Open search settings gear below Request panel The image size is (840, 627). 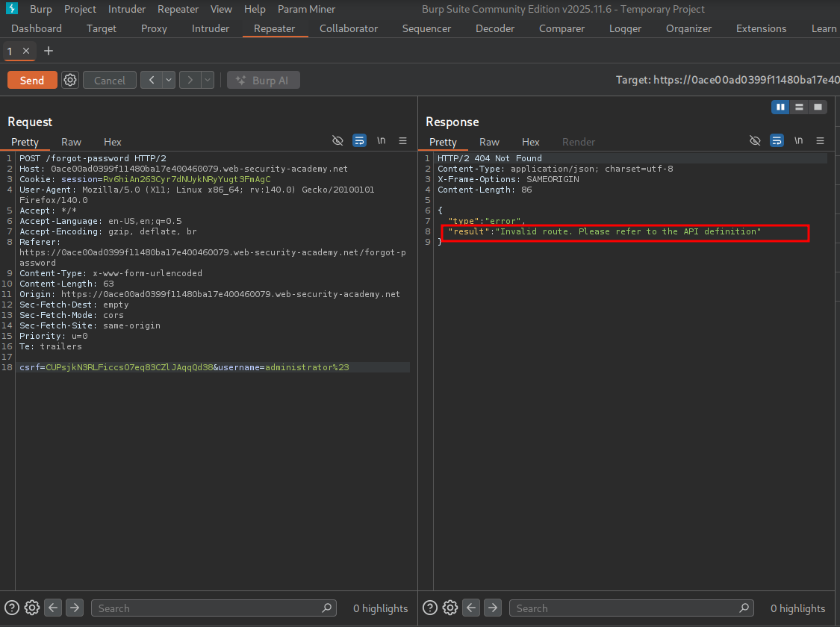pyautogui.click(x=32, y=608)
